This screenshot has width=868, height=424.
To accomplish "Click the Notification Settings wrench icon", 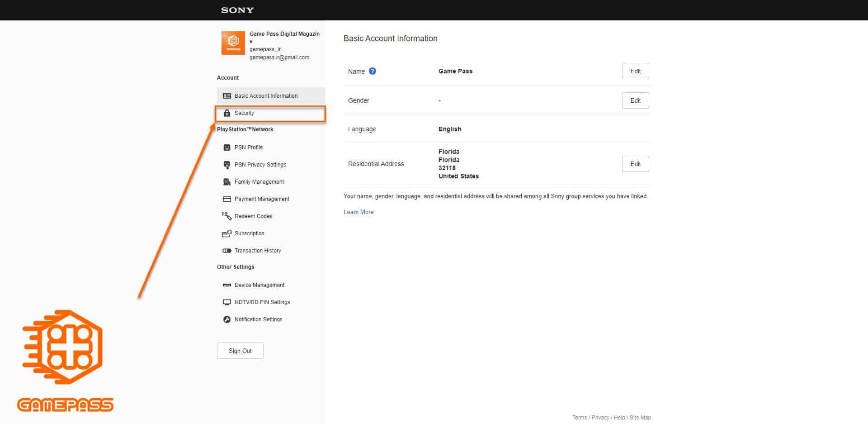I will coord(227,319).
